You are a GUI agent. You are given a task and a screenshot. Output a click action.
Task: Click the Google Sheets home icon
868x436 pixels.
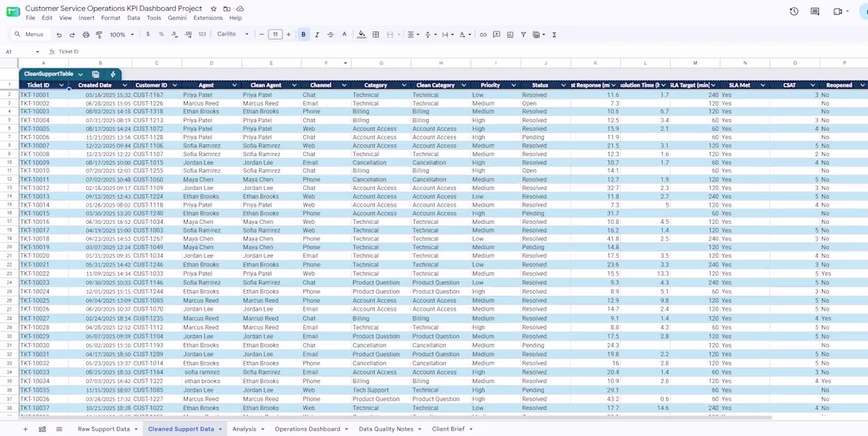click(x=13, y=12)
